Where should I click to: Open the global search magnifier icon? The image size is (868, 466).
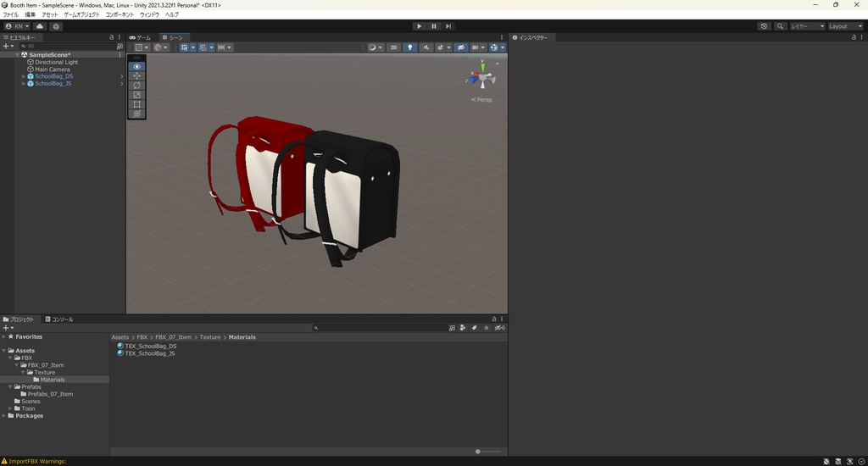point(780,26)
